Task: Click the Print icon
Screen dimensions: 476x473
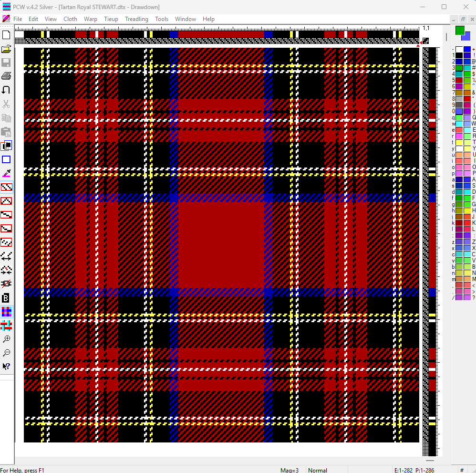Action: [6, 76]
